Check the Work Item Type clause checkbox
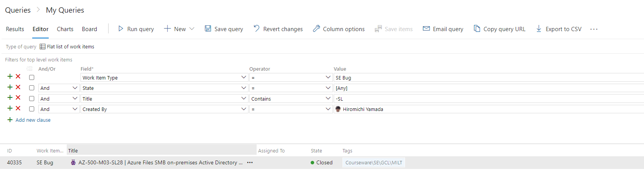The image size is (644, 187). [x=32, y=78]
